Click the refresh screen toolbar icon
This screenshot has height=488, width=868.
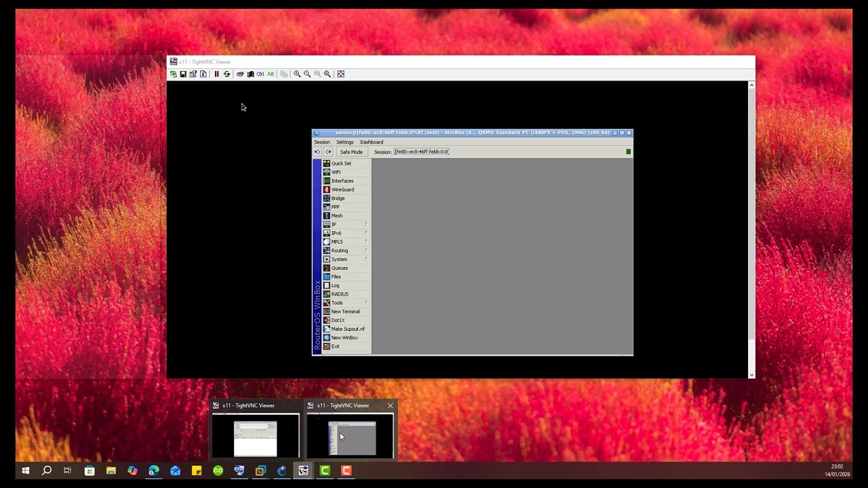click(226, 74)
